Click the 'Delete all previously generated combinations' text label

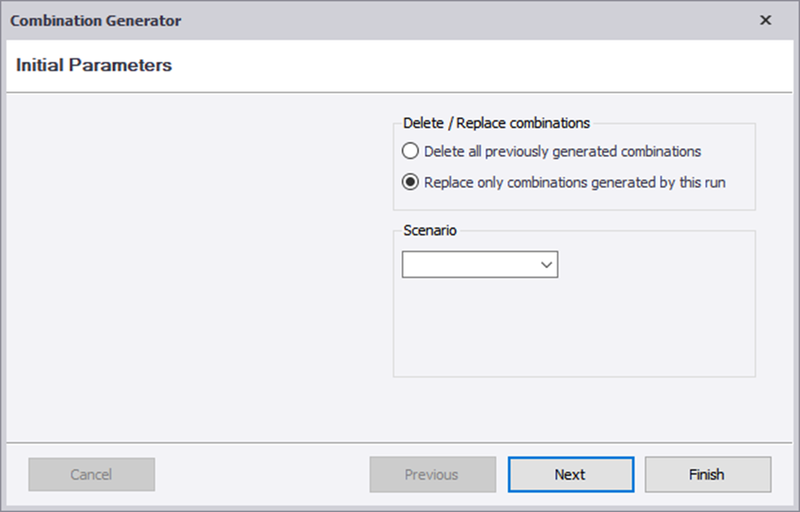pyautogui.click(x=562, y=151)
